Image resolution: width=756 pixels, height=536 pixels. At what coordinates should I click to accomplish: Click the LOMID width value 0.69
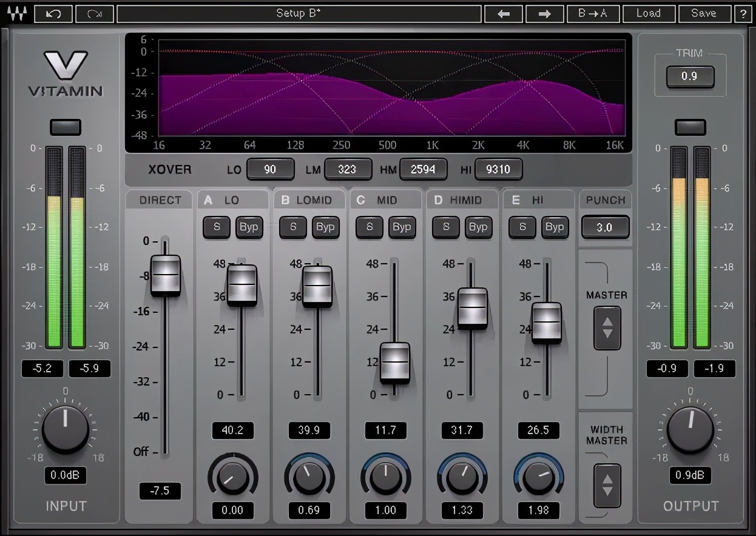309,510
